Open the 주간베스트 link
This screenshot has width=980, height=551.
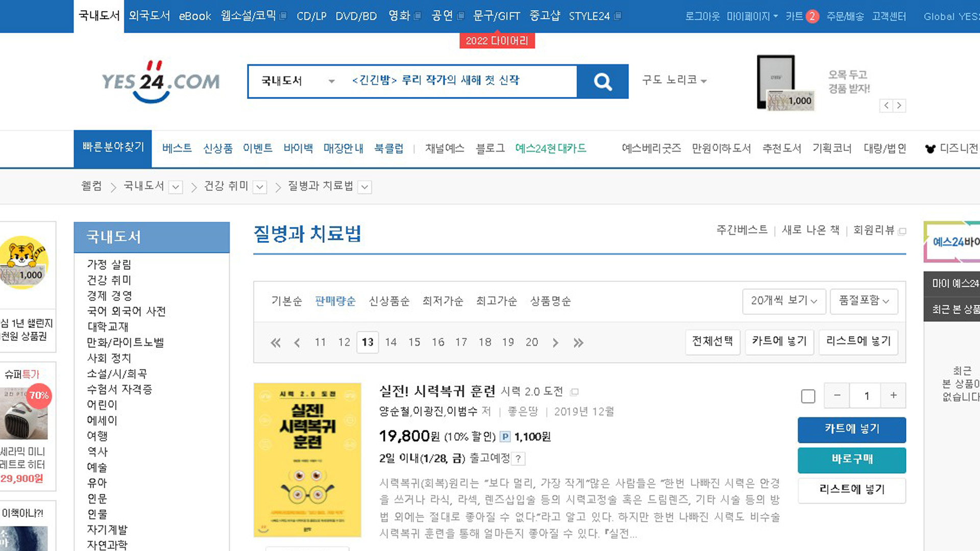click(742, 230)
